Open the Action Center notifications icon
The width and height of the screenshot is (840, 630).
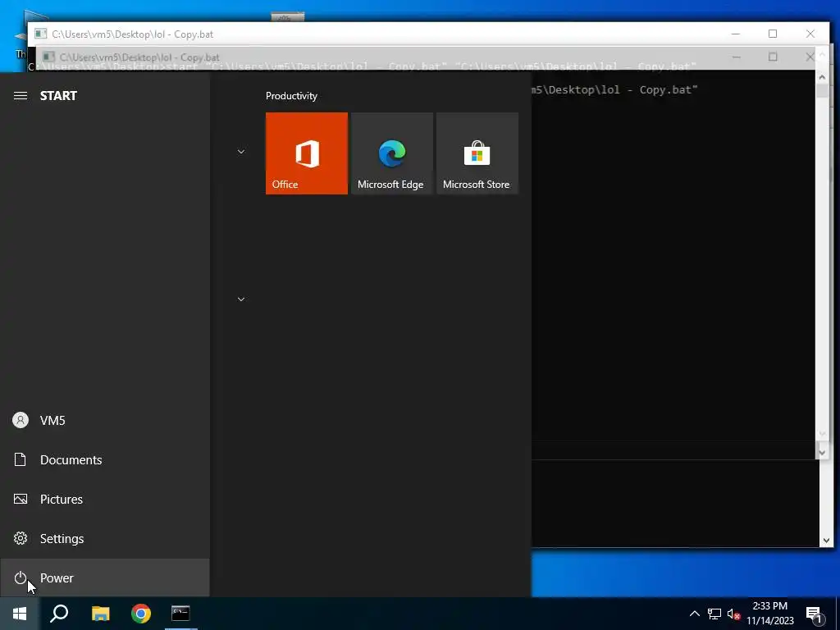point(814,614)
